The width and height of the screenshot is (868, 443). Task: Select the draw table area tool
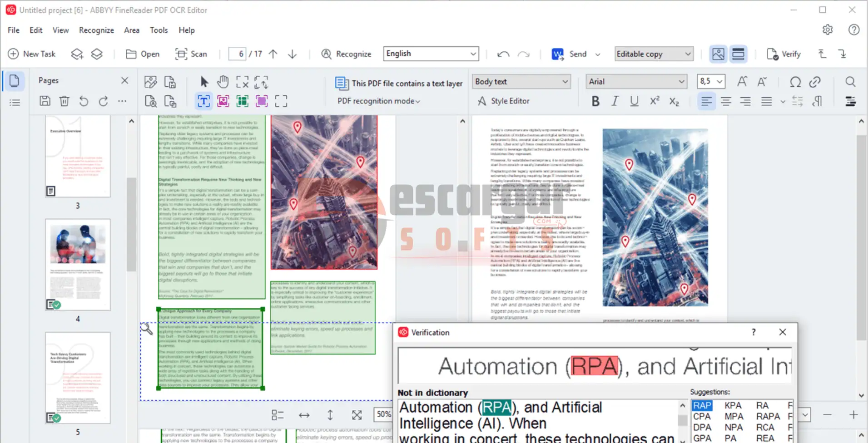tap(243, 101)
